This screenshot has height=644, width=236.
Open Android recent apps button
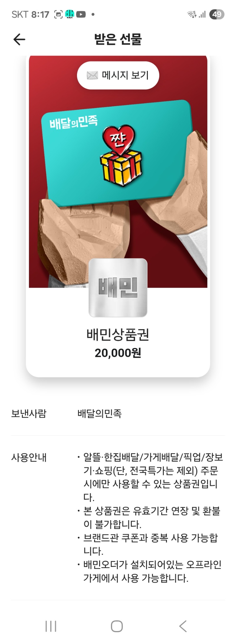[51, 626]
